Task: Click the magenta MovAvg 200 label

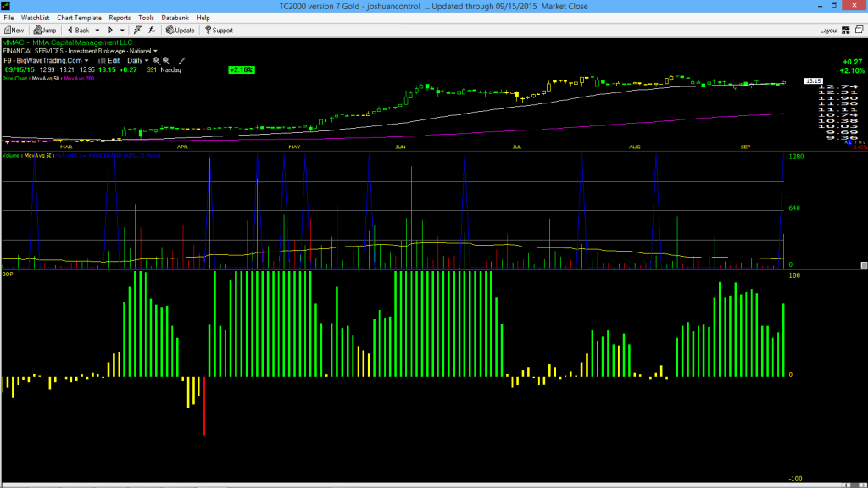Action: (x=79, y=79)
